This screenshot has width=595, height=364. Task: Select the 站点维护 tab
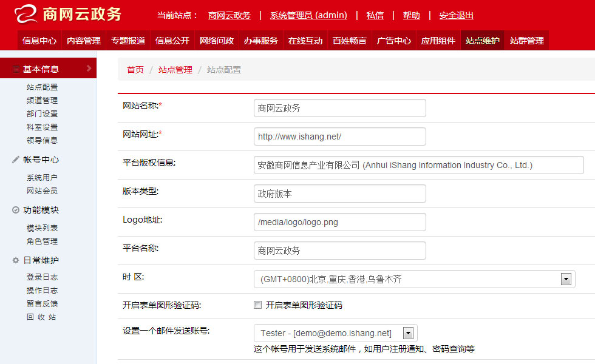483,41
